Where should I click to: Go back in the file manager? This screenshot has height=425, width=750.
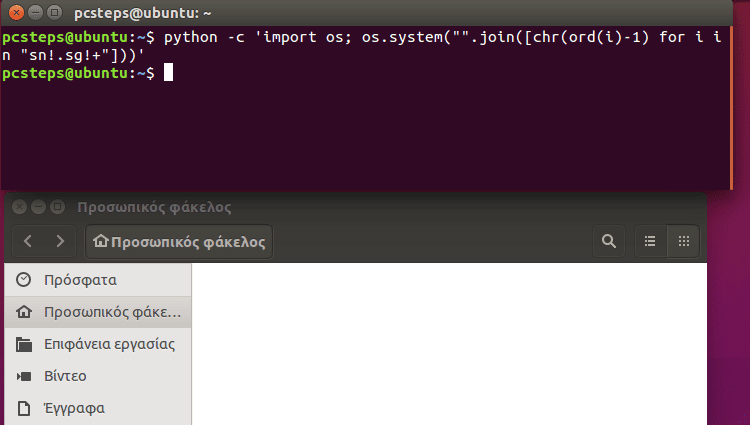[x=28, y=241]
